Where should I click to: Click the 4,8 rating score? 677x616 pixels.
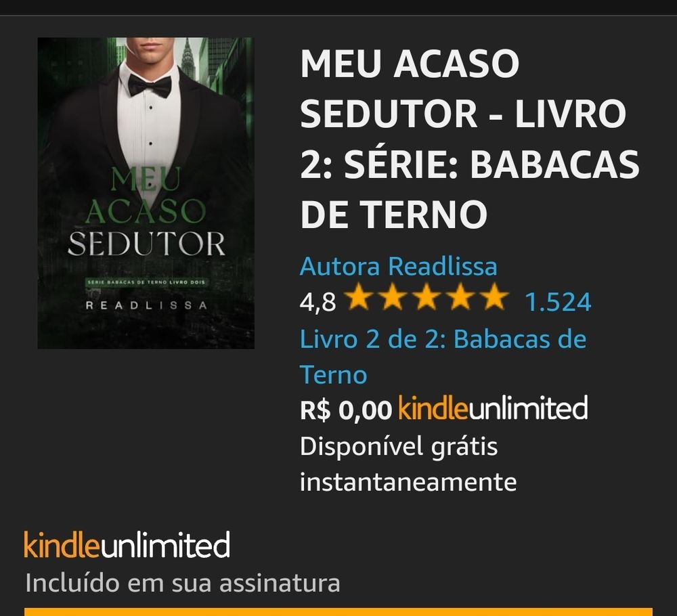tap(318, 302)
